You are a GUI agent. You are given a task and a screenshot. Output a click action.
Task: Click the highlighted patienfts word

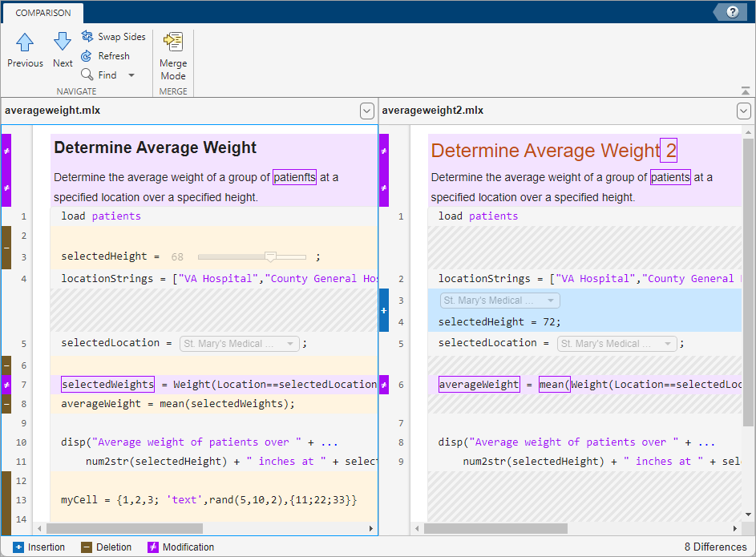294,178
